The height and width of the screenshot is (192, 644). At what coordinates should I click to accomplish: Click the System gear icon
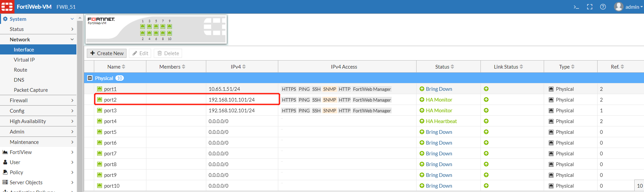click(x=5, y=19)
